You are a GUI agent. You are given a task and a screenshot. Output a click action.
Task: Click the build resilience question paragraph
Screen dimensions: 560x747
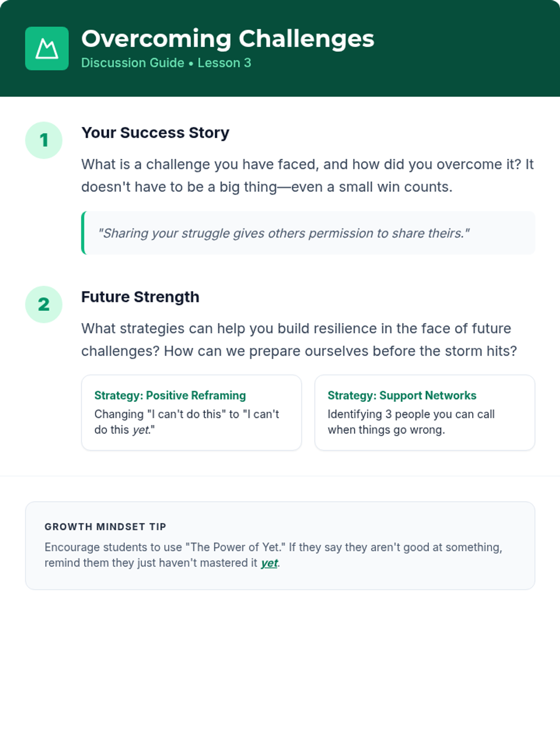pyautogui.click(x=299, y=339)
